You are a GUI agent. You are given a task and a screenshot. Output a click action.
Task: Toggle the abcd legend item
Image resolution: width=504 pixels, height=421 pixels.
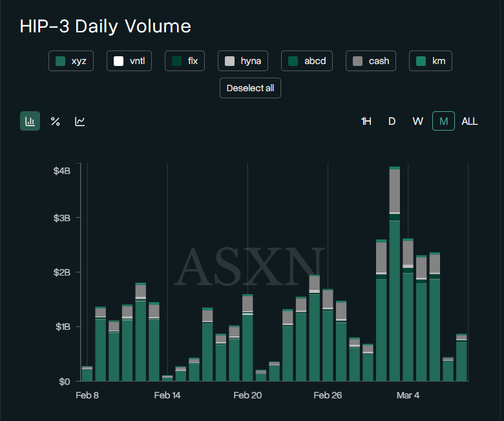(307, 61)
